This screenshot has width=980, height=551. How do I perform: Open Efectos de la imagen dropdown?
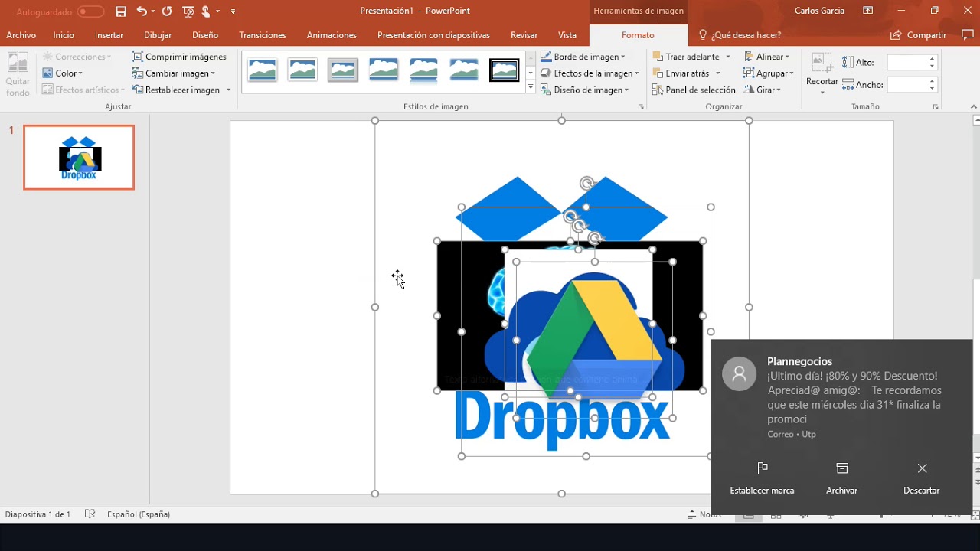[x=589, y=73]
